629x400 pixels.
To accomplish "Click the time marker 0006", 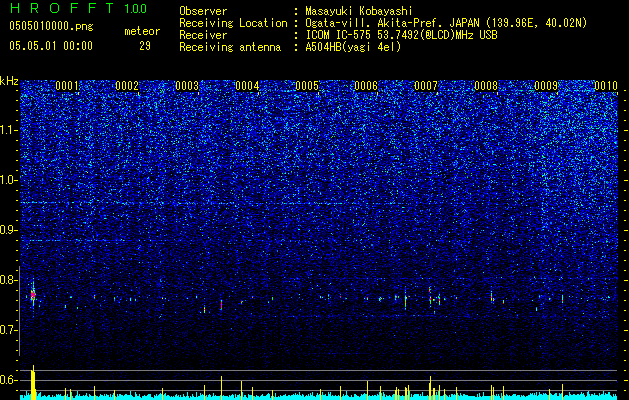I will [x=366, y=86].
